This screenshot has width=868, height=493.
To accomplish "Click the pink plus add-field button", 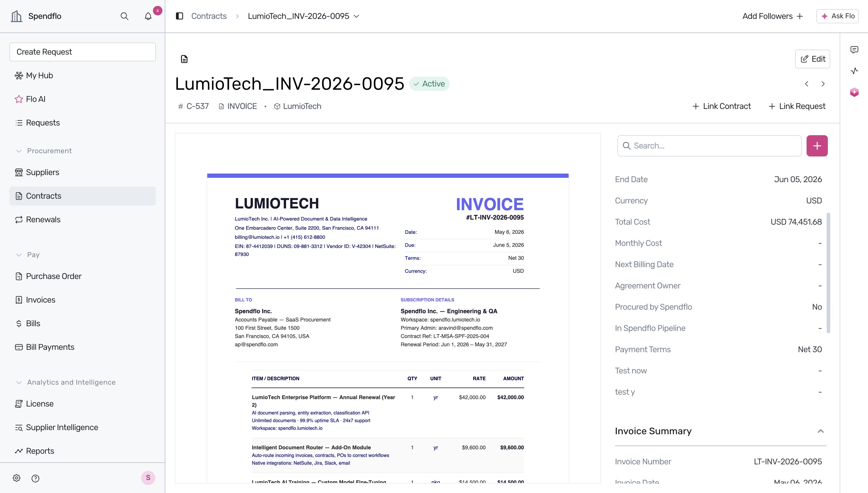I will click(817, 146).
